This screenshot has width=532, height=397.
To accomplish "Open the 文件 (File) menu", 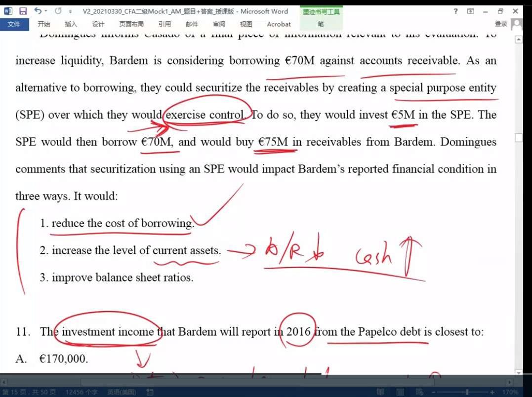I will click(14, 24).
